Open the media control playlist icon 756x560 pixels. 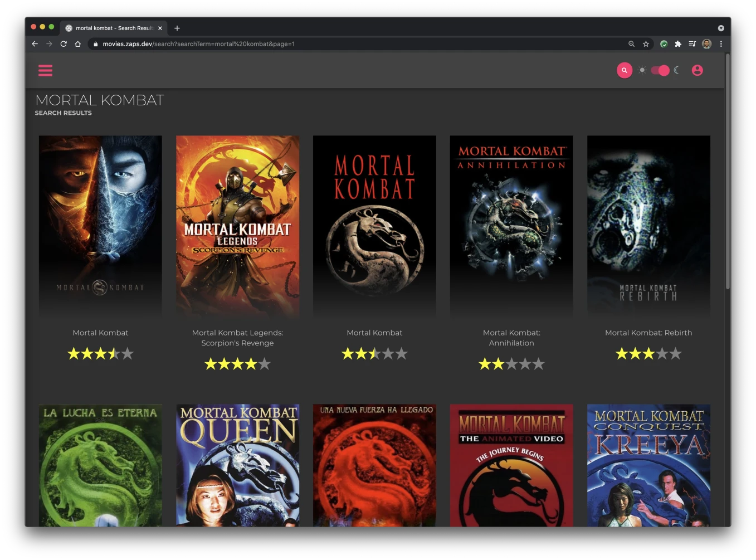(692, 43)
